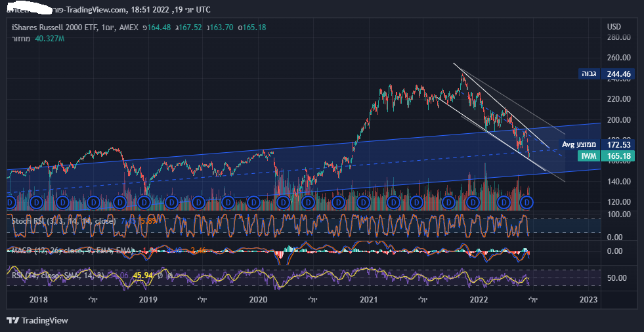This screenshot has width=644, height=332.
Task: Click the 200.00 price axis label
Action: pyautogui.click(x=619, y=120)
